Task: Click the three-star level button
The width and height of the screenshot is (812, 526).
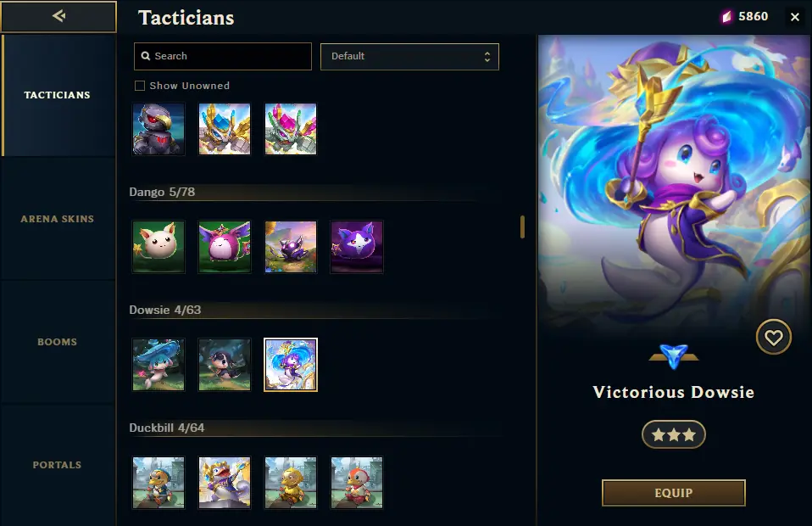Action: [673, 434]
